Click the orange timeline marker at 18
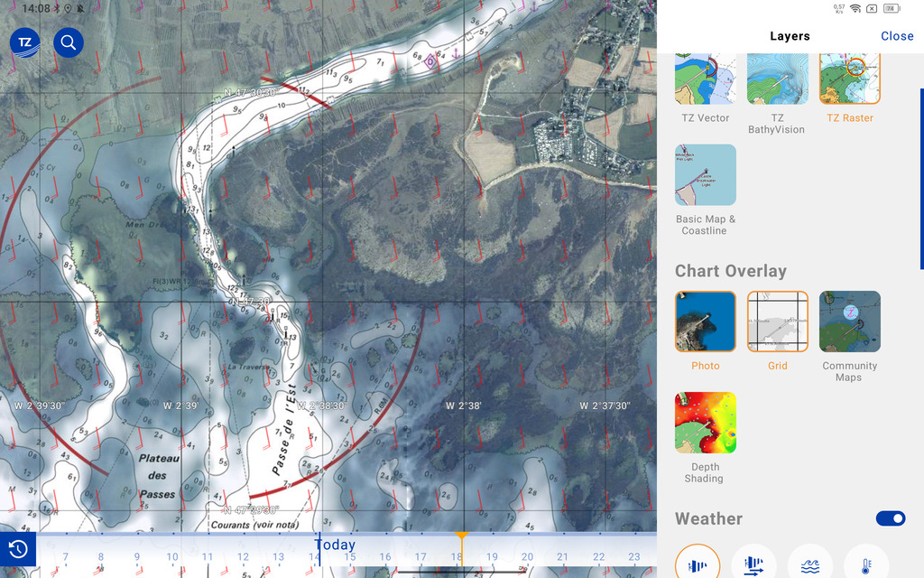The width and height of the screenshot is (924, 578). click(x=461, y=536)
